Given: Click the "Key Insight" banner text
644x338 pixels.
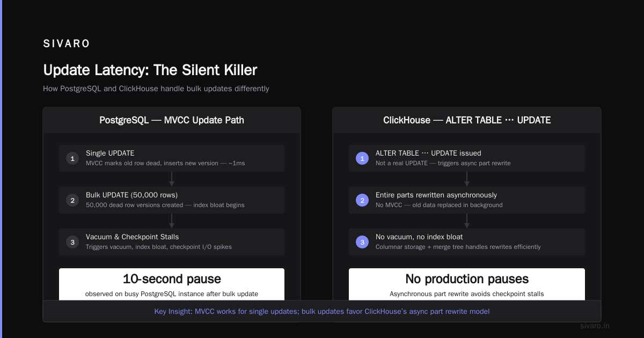Looking at the screenshot, I should (x=322, y=311).
